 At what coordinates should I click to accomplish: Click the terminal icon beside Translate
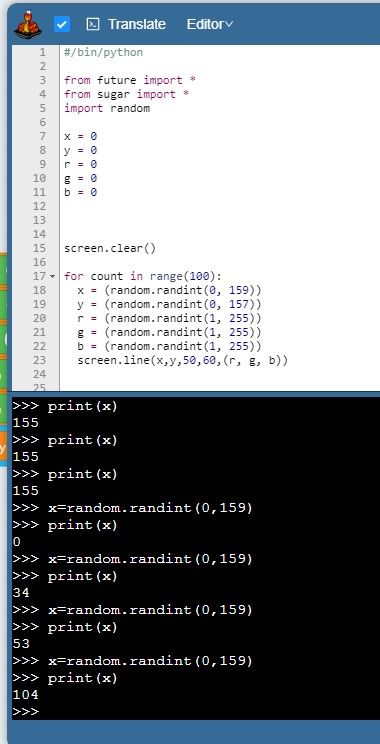[93, 24]
